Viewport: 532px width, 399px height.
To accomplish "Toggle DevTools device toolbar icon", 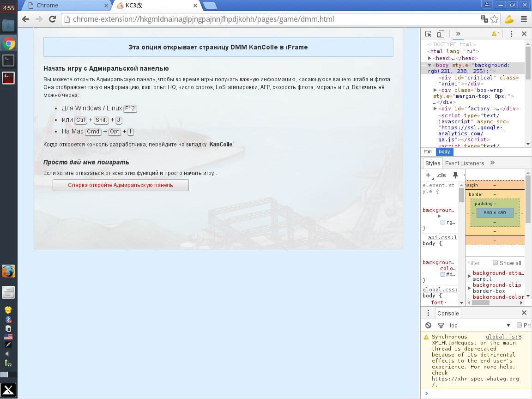I will (x=441, y=34).
